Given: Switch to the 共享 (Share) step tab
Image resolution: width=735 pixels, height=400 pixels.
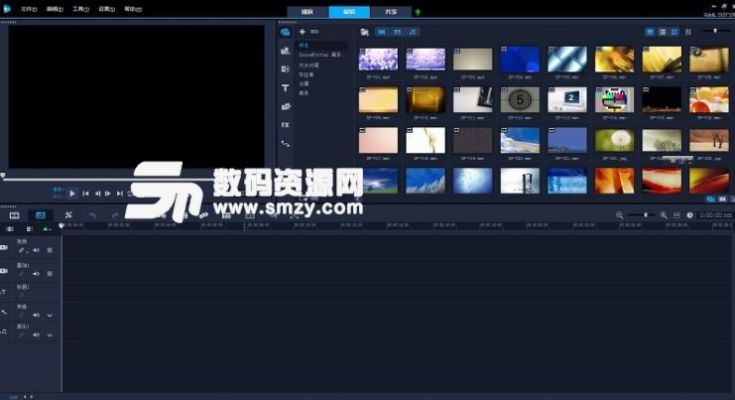Looking at the screenshot, I should 391,12.
